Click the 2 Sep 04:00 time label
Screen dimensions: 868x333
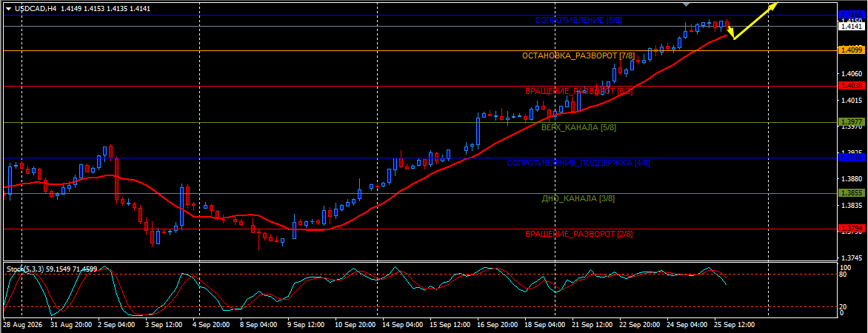pyautogui.click(x=115, y=323)
